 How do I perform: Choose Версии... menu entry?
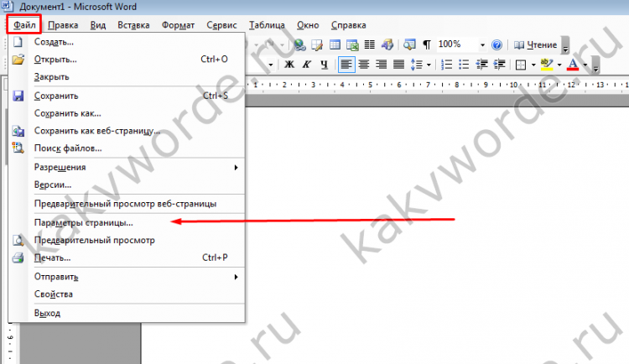click(x=127, y=185)
